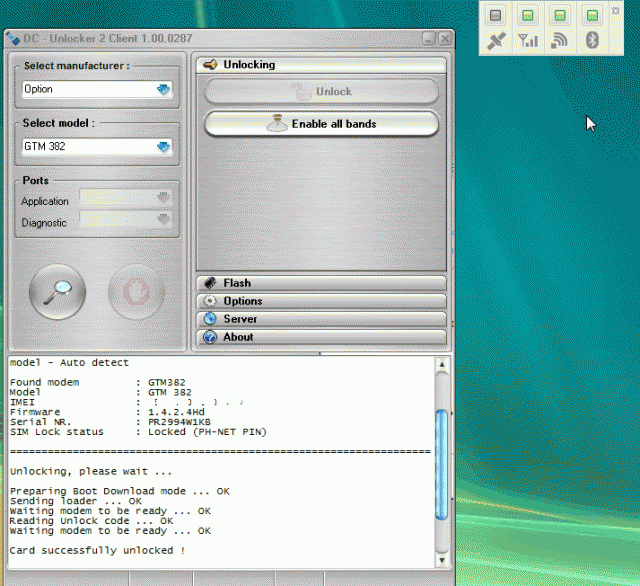This screenshot has height=586, width=640.
Task: Click 'model - Auto detect' log line
Action: [69, 363]
